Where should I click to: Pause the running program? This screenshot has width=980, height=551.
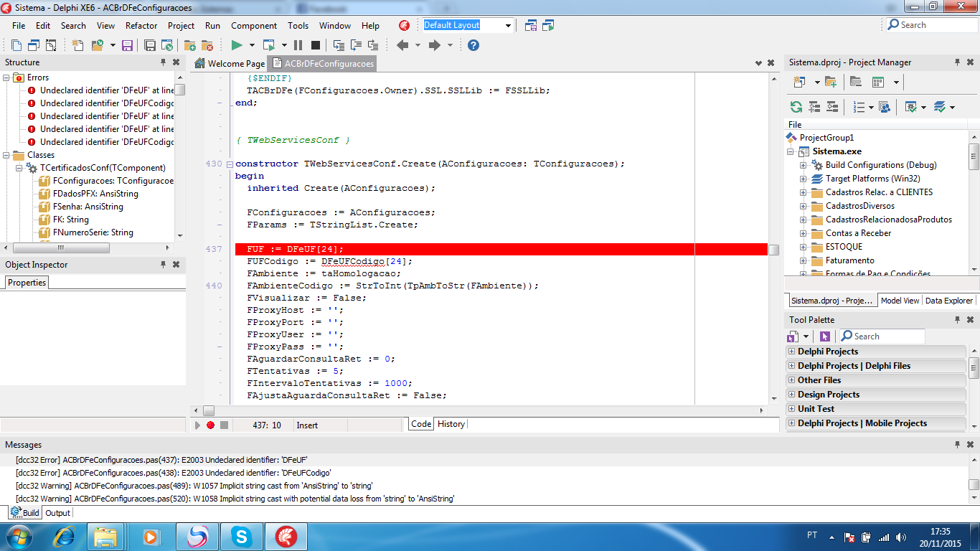(x=298, y=45)
